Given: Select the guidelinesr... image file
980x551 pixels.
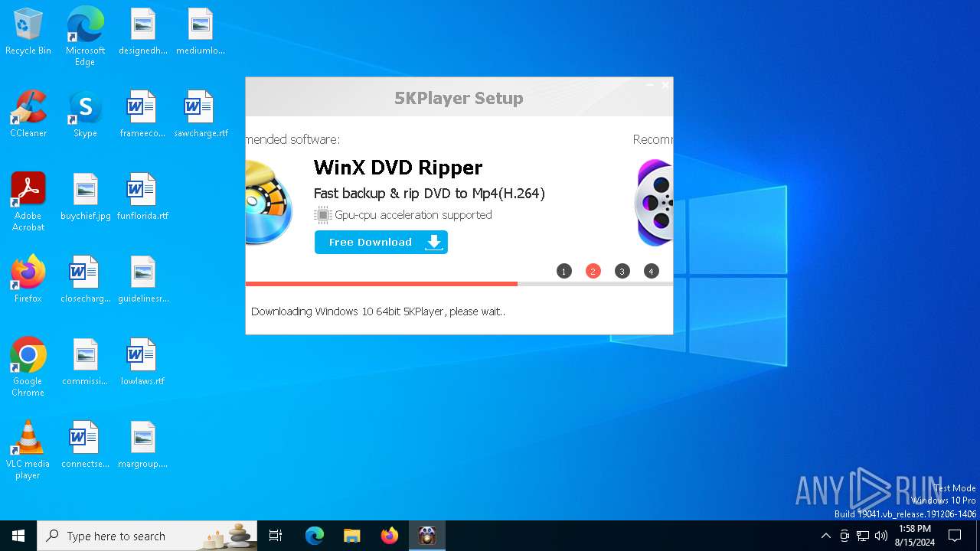Looking at the screenshot, I should [143, 280].
